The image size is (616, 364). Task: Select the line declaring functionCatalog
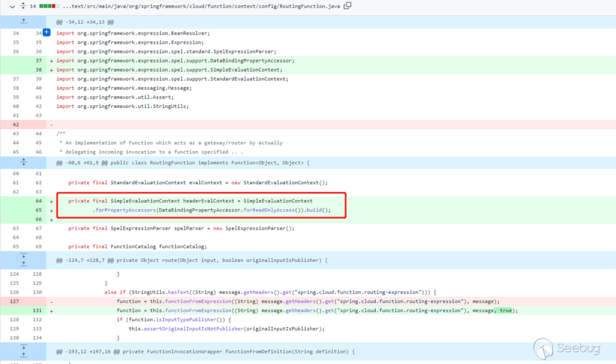tap(137, 246)
